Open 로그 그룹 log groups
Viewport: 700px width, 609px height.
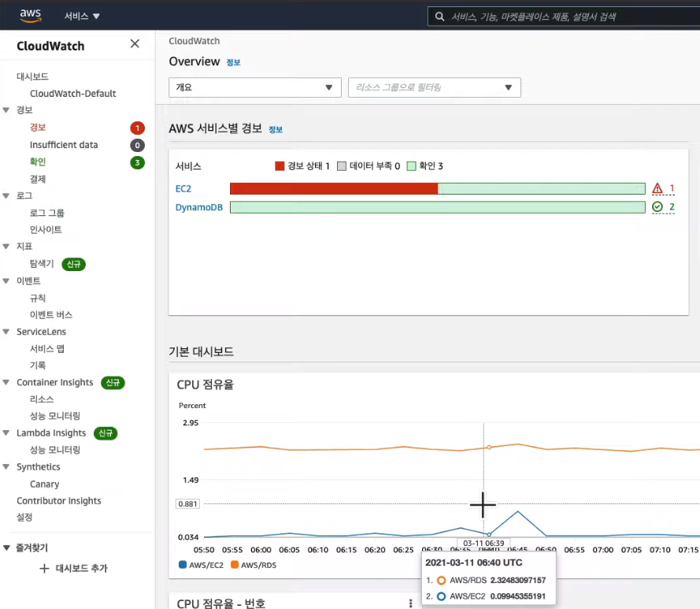(x=47, y=213)
